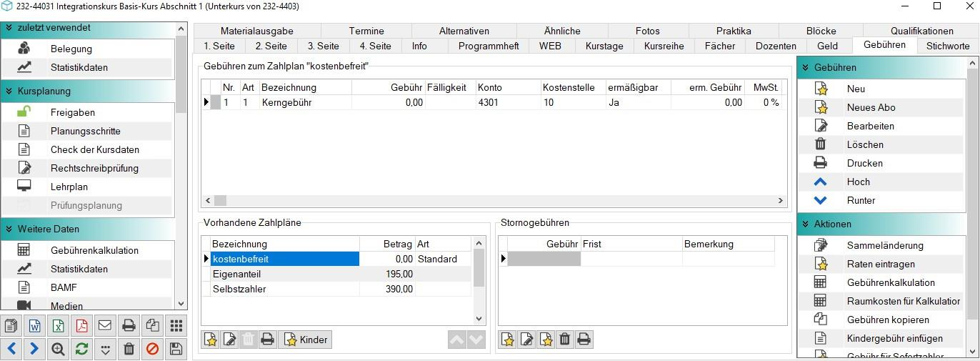The width and height of the screenshot is (980, 361).
Task: Print Zahlpläne with printer icon
Action: click(267, 340)
